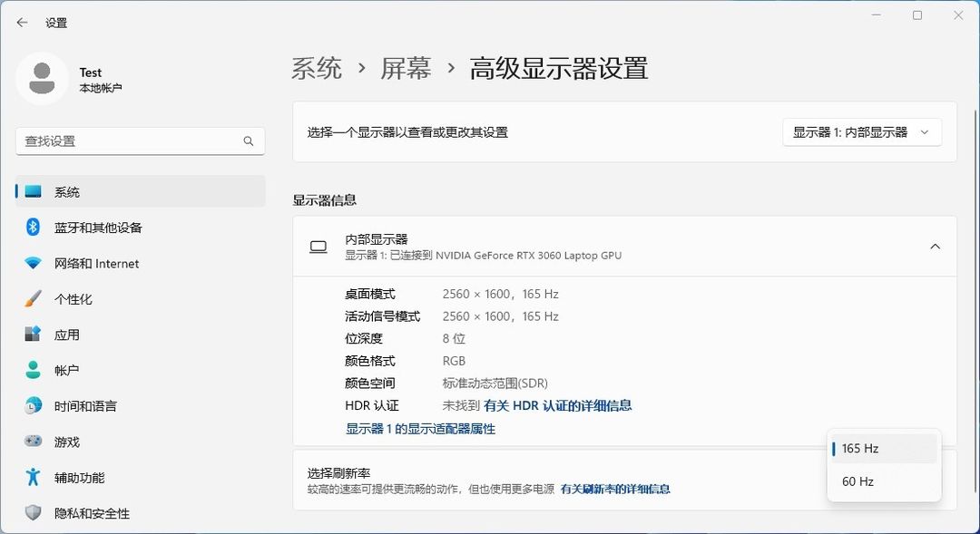The width and height of the screenshot is (980, 534).
Task: Click the Bluetooth icon for 蓝牙和其他设备
Action: pos(33,228)
